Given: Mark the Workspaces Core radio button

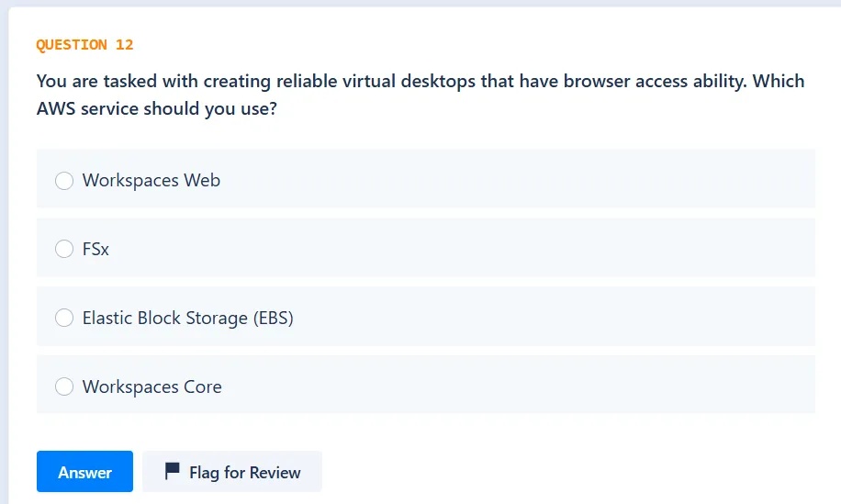Looking at the screenshot, I should click(x=64, y=386).
